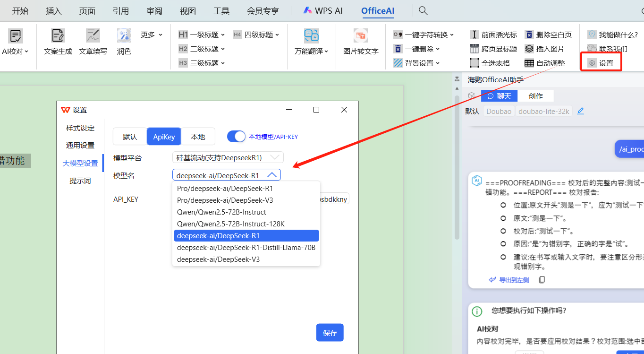This screenshot has width=644, height=354.
Task: Click the 保存 button
Action: [x=330, y=333]
